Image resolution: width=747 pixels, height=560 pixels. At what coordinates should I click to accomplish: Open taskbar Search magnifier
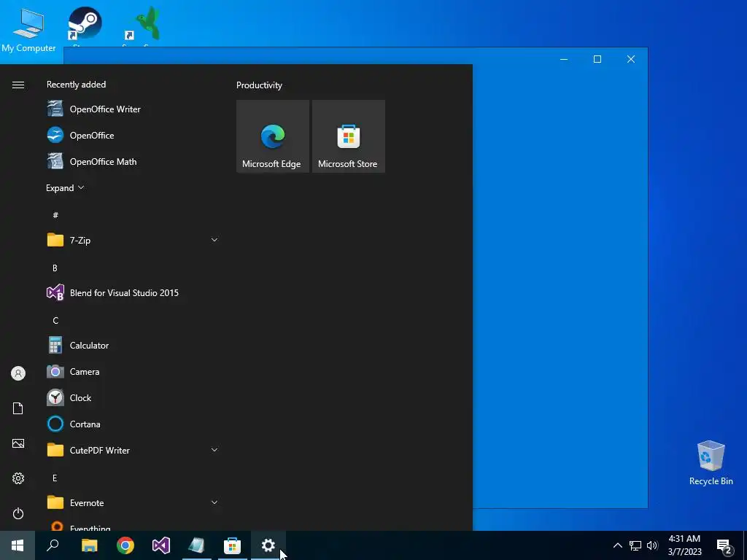[x=53, y=545]
